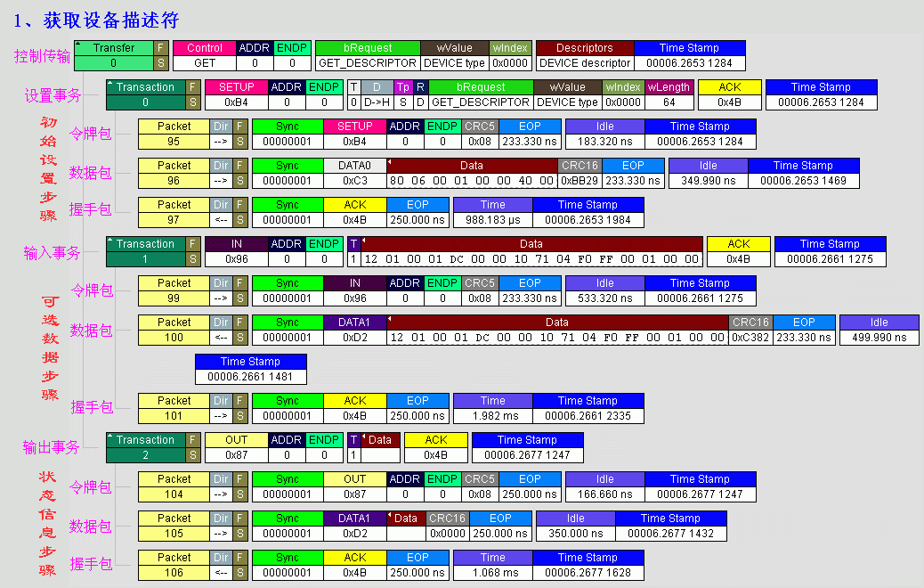Viewport: 924px width, 588px height.
Task: Select the Time Stamp cell of Packet 101
Action: coord(588,416)
